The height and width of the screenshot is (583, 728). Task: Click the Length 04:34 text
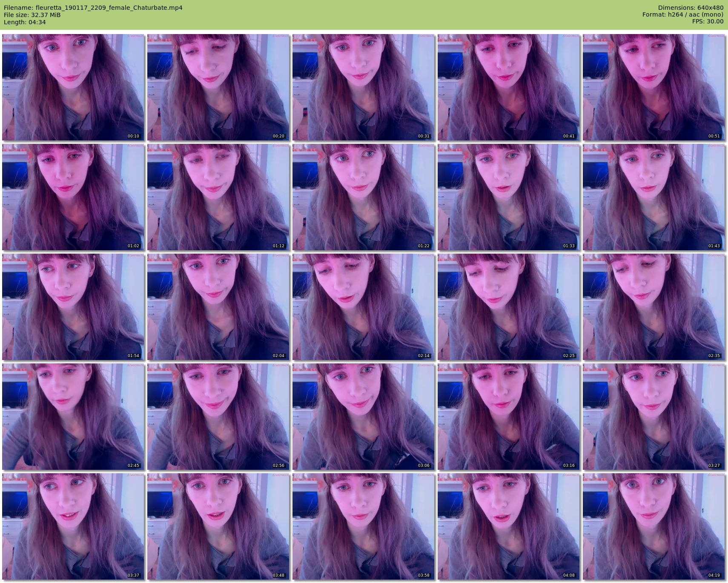pyautogui.click(x=25, y=22)
